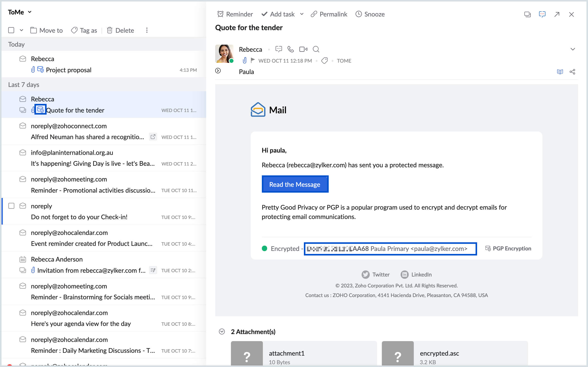Search emails from Rebecca

point(316,49)
